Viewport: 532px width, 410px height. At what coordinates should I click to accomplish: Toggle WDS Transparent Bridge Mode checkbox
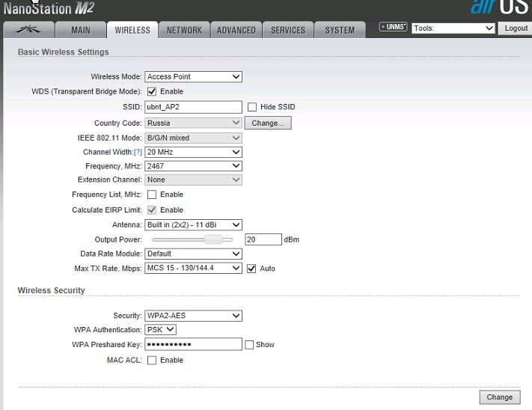tap(152, 91)
